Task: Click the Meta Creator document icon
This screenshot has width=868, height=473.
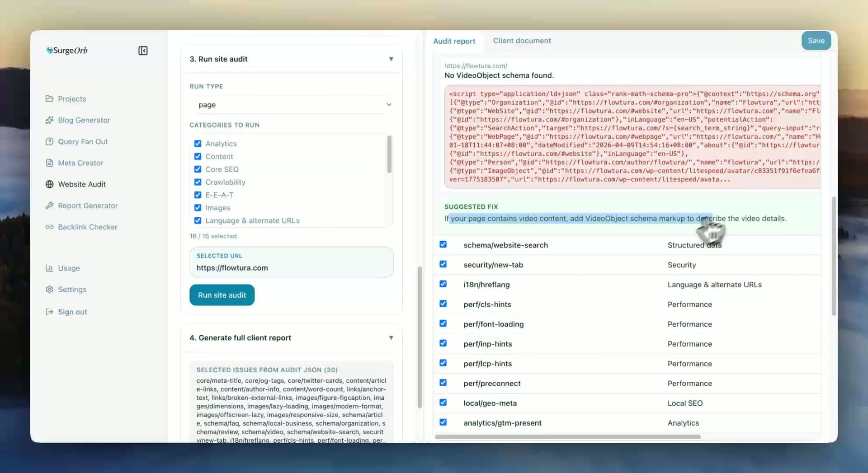Action: [49, 163]
